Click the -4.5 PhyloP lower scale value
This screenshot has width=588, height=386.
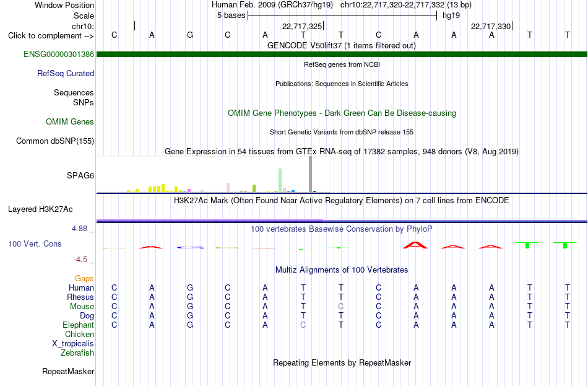[x=80, y=260]
